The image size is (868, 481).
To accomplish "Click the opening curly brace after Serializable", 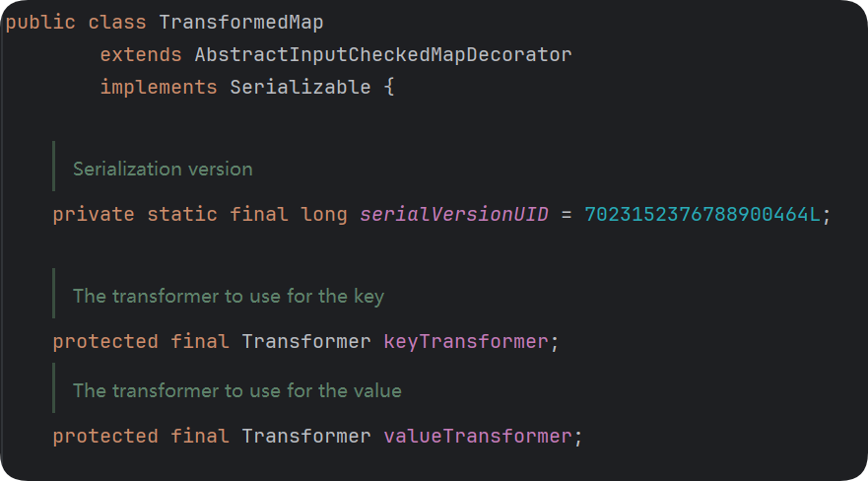I will [389, 88].
